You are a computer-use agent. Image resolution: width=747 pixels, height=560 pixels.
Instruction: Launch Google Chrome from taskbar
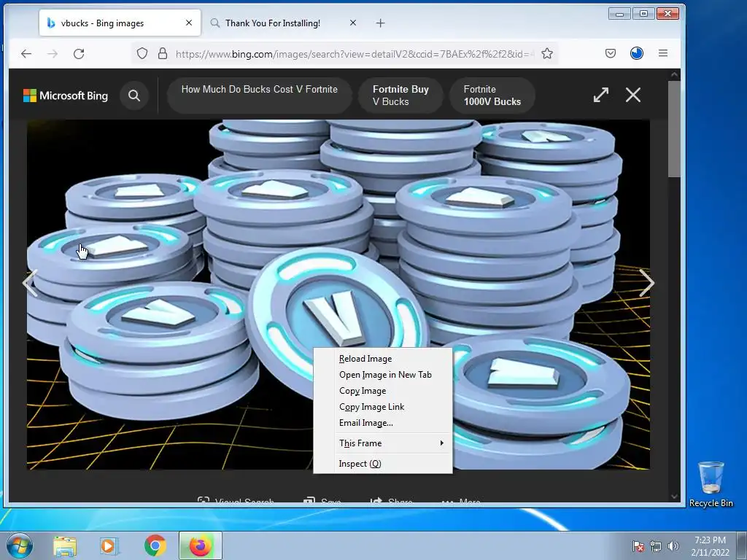pyautogui.click(x=155, y=546)
